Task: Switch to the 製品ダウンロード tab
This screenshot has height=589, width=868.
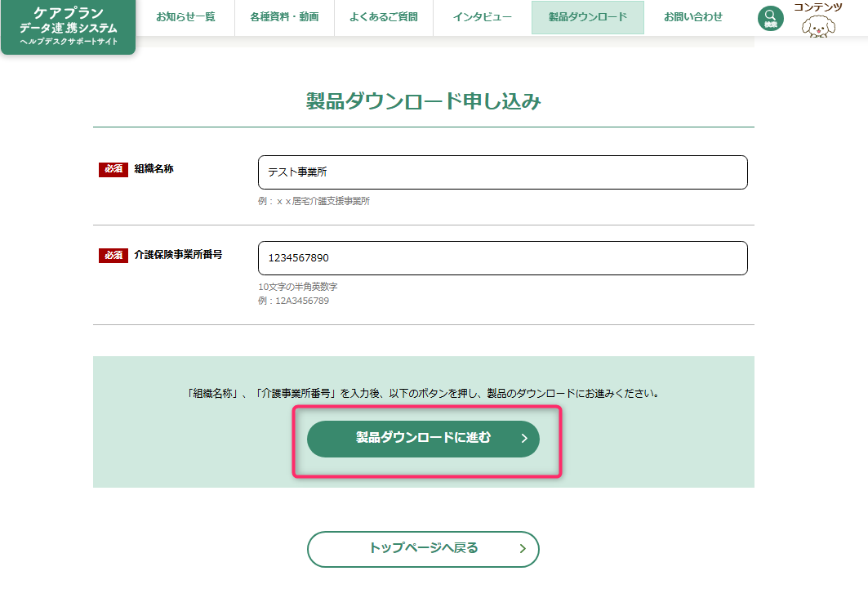Action: click(587, 17)
